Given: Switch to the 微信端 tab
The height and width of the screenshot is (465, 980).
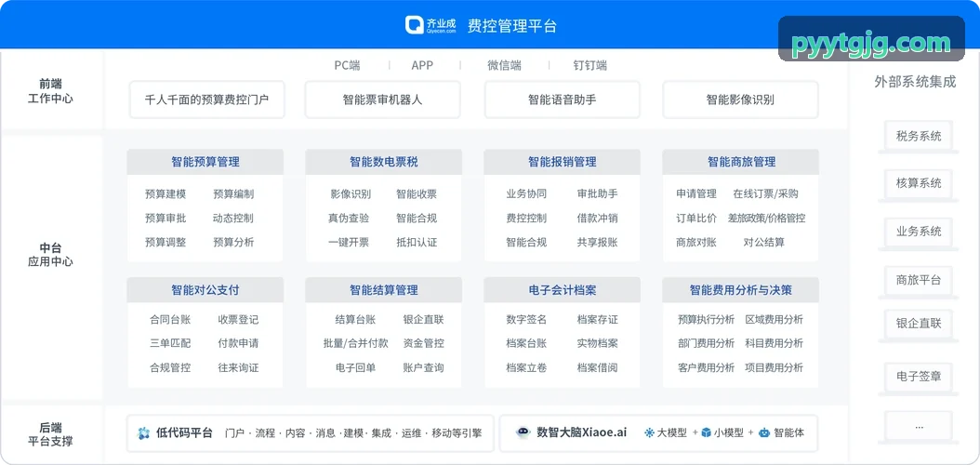Looking at the screenshot, I should [x=504, y=65].
